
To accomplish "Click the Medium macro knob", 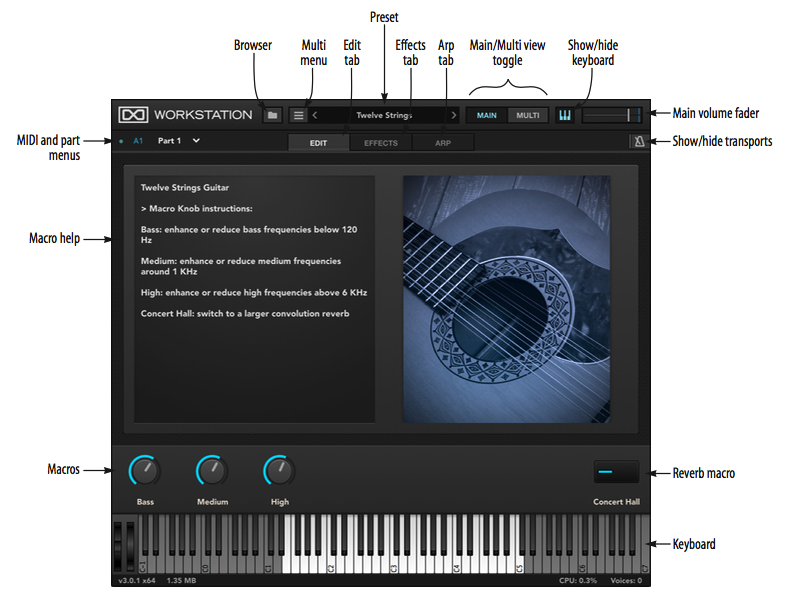I will pyautogui.click(x=212, y=471).
